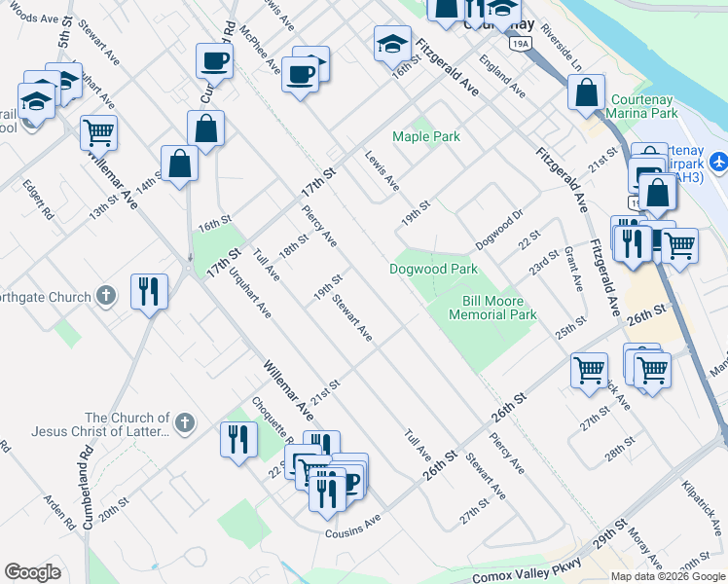This screenshot has width=728, height=584.
Task: Click the cafe marker on Cumberland Rd
Action: (214, 62)
